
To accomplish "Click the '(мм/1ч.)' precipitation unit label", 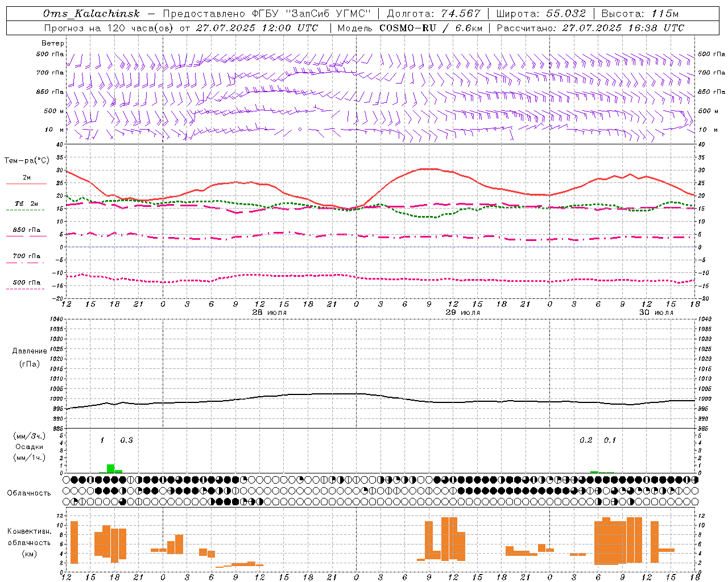I will pos(29,458).
